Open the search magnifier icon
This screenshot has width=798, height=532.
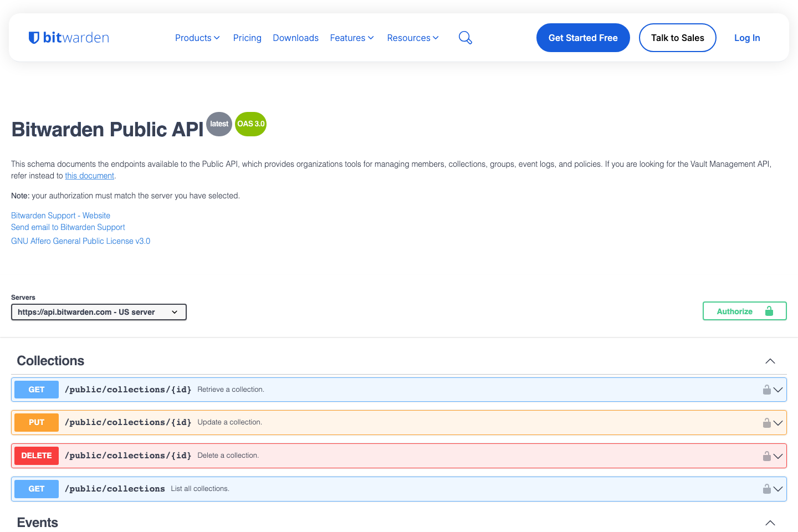(x=465, y=37)
